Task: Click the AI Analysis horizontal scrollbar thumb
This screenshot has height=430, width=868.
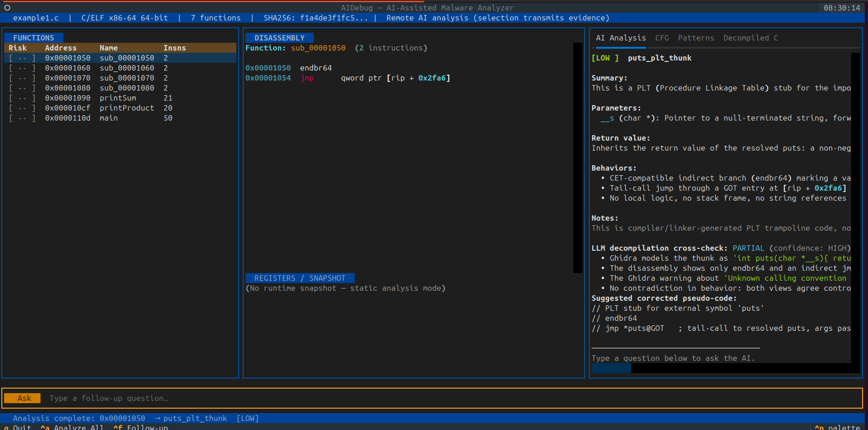Action: point(611,369)
